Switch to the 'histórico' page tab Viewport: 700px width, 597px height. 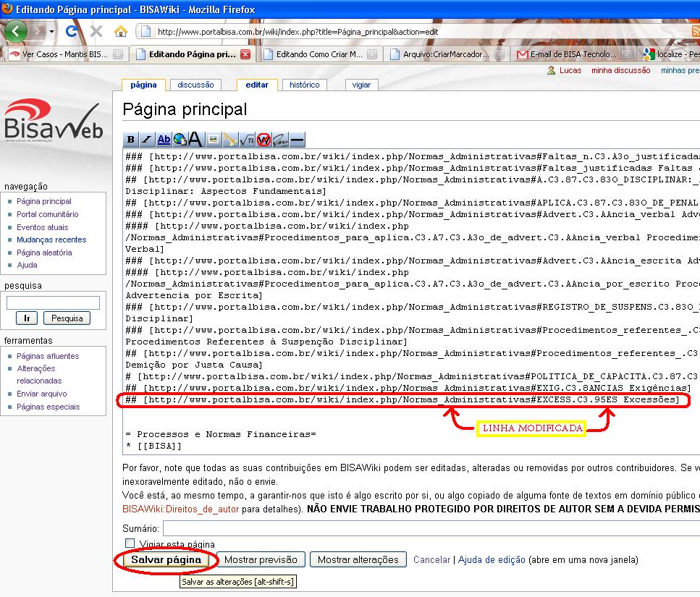click(304, 85)
